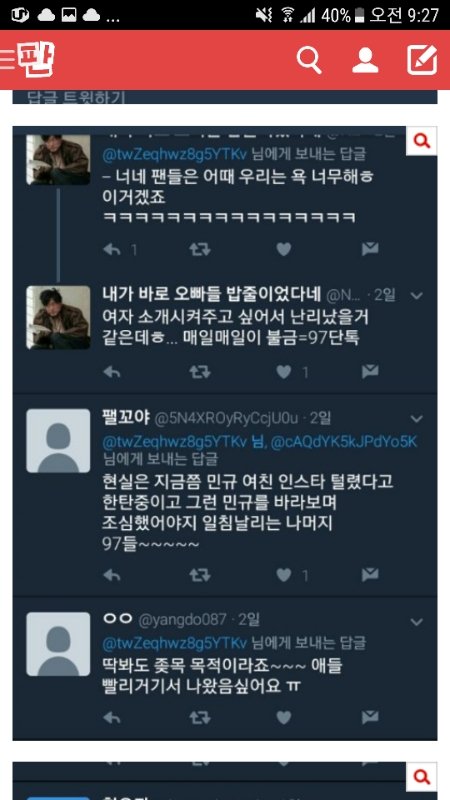Tap retweet icon under 97단톡 tweet
The width and height of the screenshot is (450, 800).
coord(199,372)
